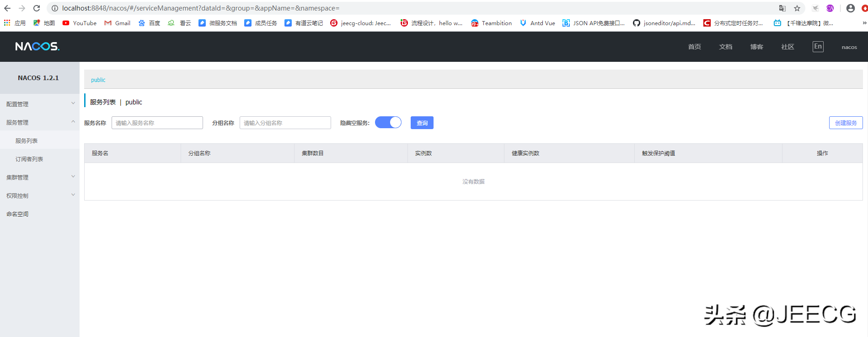Open the 流程设计 bookmark
The width and height of the screenshot is (868, 337).
click(x=431, y=23)
